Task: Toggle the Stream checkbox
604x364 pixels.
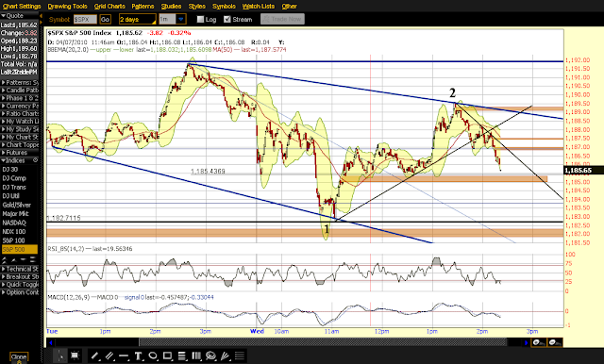Action: coord(227,19)
